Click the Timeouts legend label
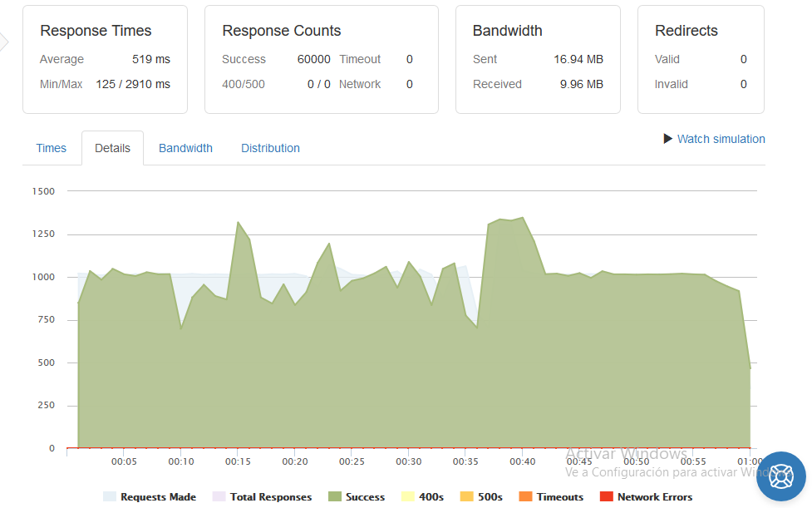Viewport: 812px width, 508px height. tap(560, 497)
